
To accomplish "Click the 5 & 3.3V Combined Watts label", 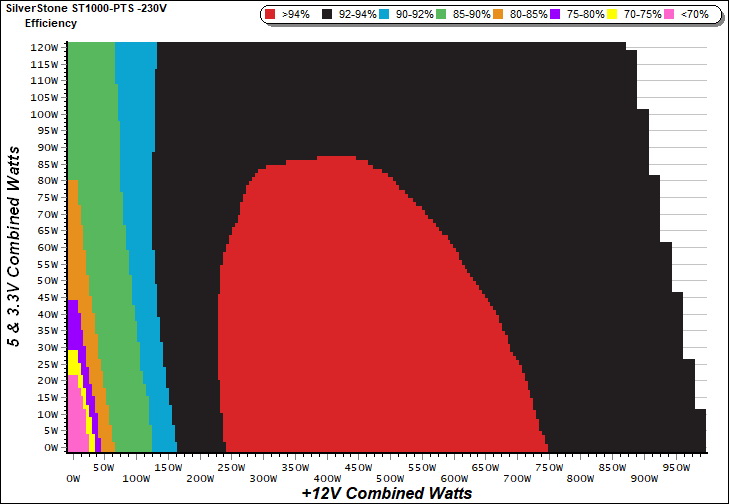I will [x=14, y=246].
